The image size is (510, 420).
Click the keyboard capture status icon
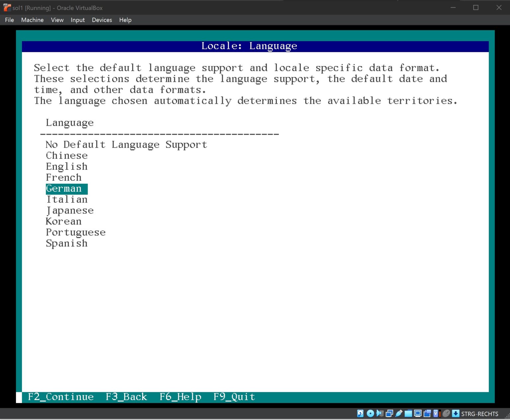455,413
